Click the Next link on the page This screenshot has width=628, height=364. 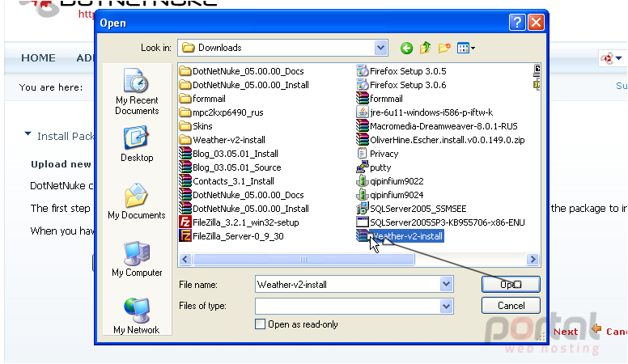point(566,332)
